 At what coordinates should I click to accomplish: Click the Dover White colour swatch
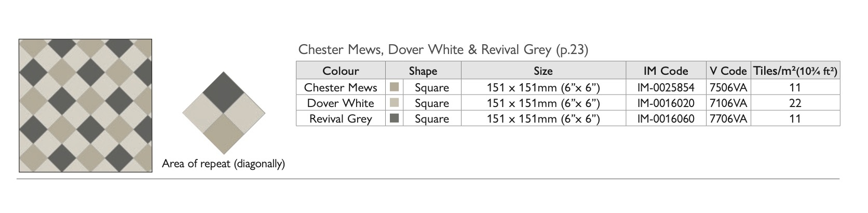point(394,102)
